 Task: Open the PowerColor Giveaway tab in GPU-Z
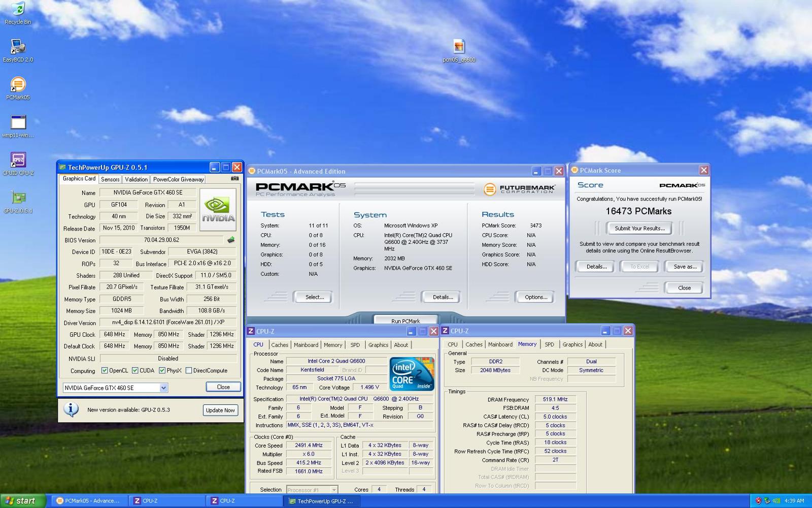tap(178, 179)
